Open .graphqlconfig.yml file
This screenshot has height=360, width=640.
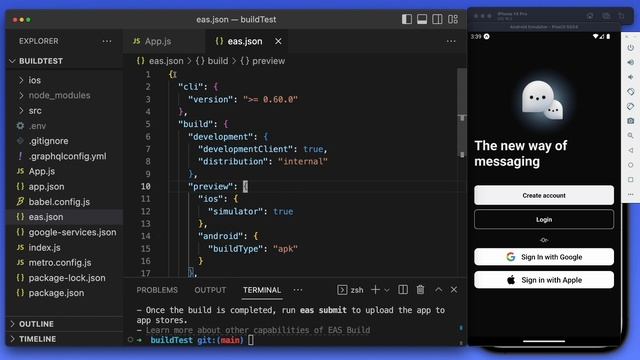(x=67, y=156)
